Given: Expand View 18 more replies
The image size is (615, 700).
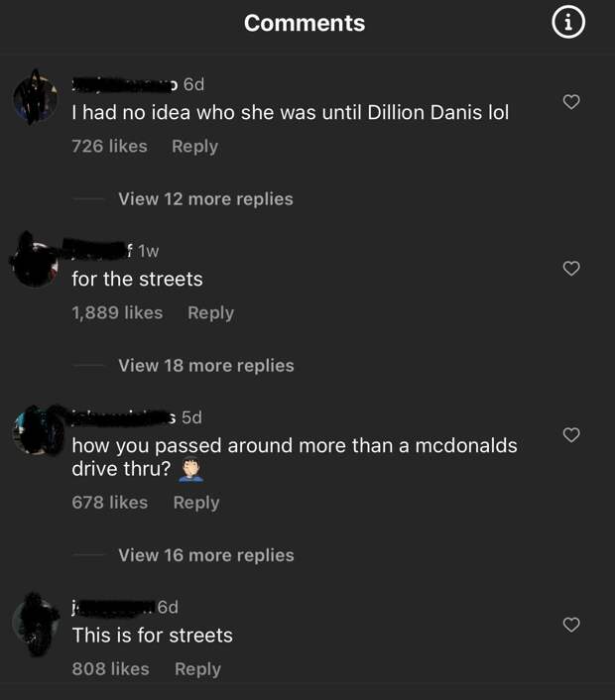Looking at the screenshot, I should pyautogui.click(x=206, y=366).
